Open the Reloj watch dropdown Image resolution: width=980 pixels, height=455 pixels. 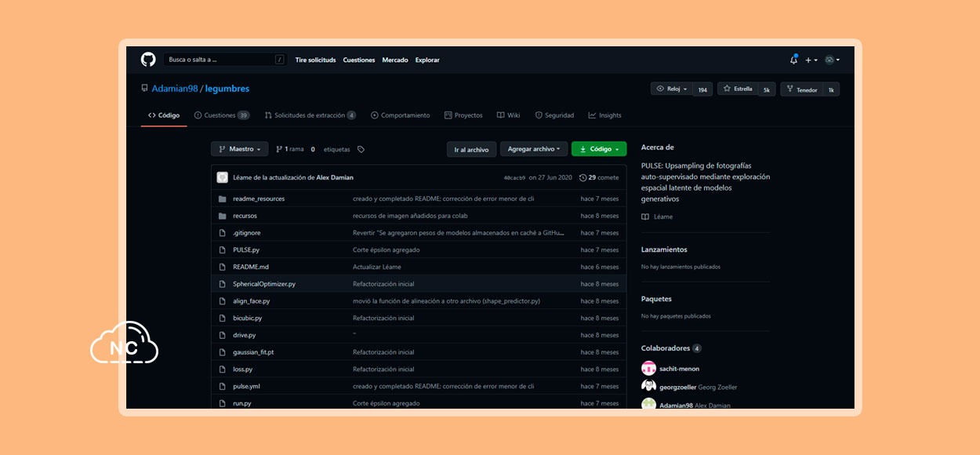pos(671,89)
